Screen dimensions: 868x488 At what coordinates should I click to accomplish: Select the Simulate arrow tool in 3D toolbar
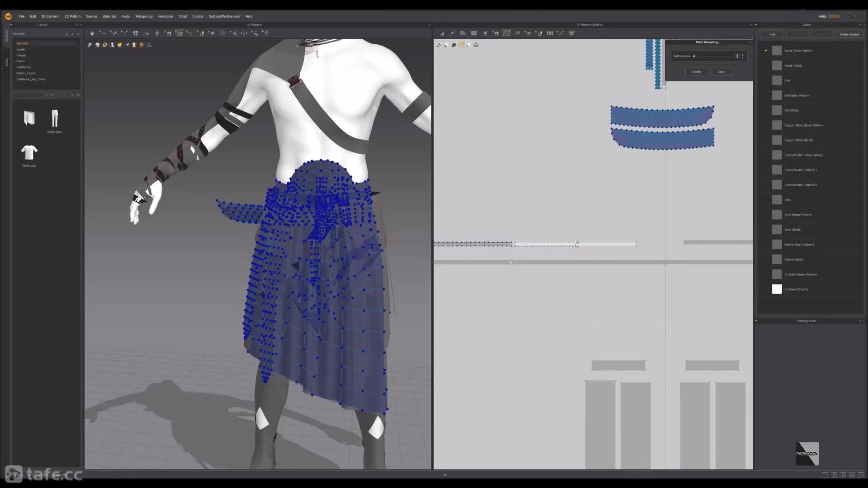tap(92, 33)
